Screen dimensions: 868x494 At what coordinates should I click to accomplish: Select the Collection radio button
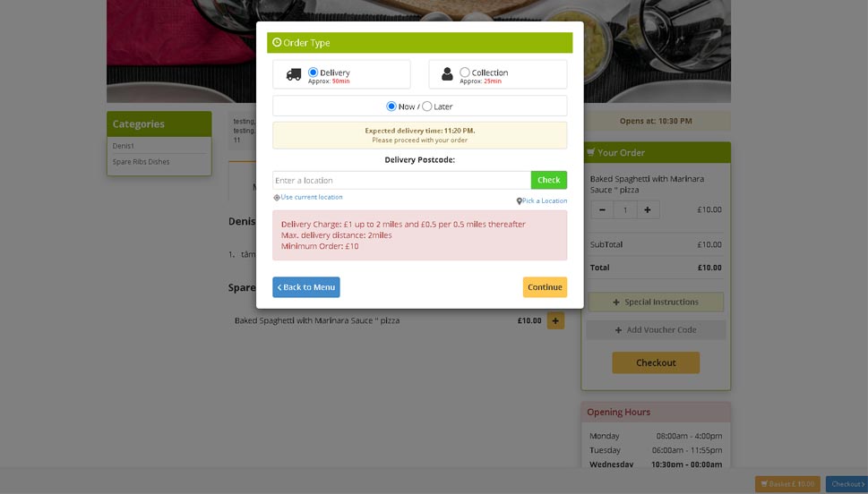tap(464, 72)
